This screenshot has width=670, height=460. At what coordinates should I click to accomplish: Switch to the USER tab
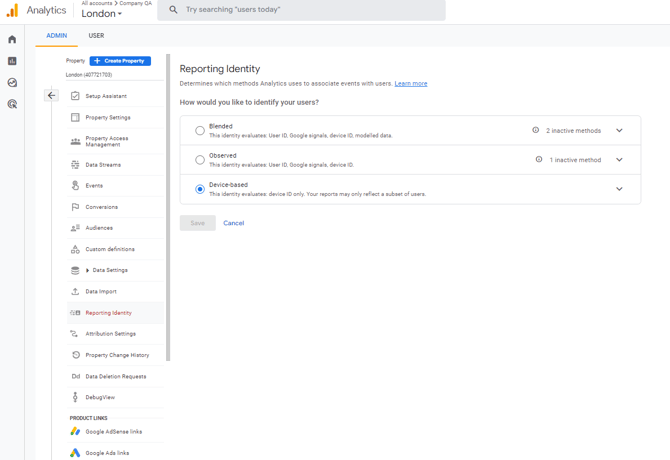[96, 36]
